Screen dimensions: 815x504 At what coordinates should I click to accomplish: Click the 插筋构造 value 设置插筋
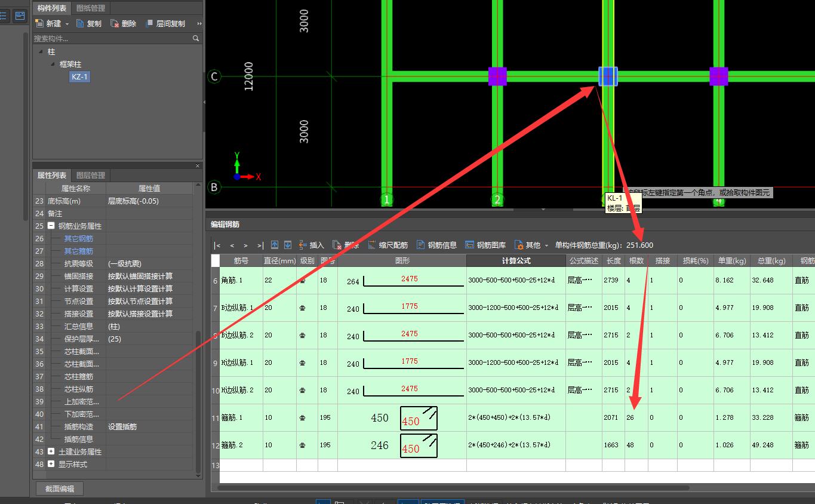point(149,426)
